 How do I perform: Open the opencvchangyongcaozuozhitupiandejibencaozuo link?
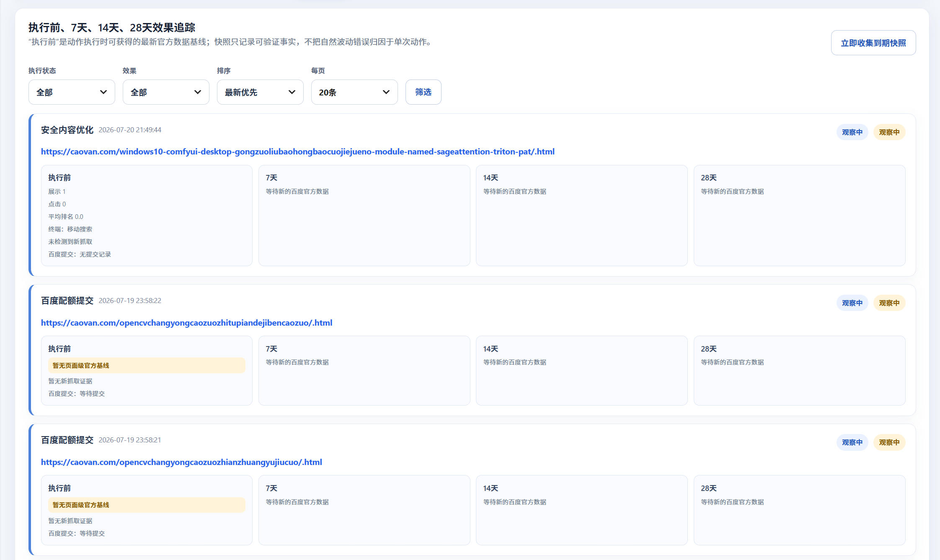click(x=186, y=323)
